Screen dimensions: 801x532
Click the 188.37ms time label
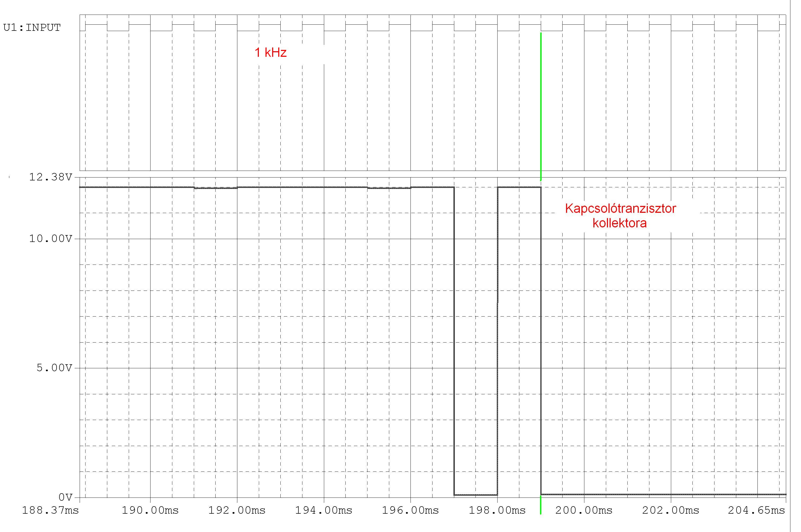point(50,510)
